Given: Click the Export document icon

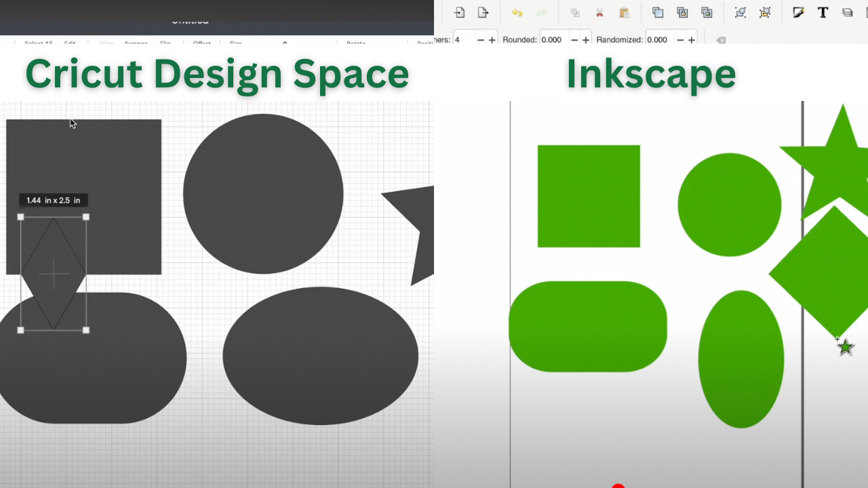Looking at the screenshot, I should tap(483, 12).
